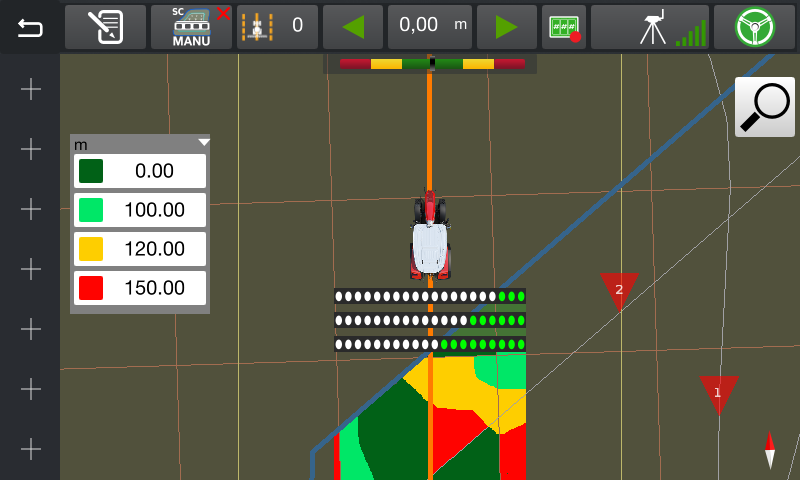Select the dark green 0.00 swatch
The width and height of the screenshot is (800, 480).
tap(92, 171)
